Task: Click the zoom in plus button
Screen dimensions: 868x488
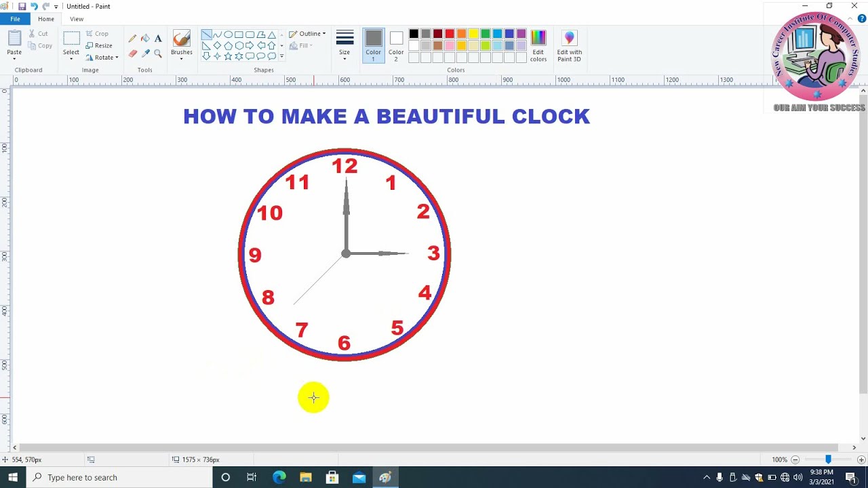Action: tap(861, 460)
